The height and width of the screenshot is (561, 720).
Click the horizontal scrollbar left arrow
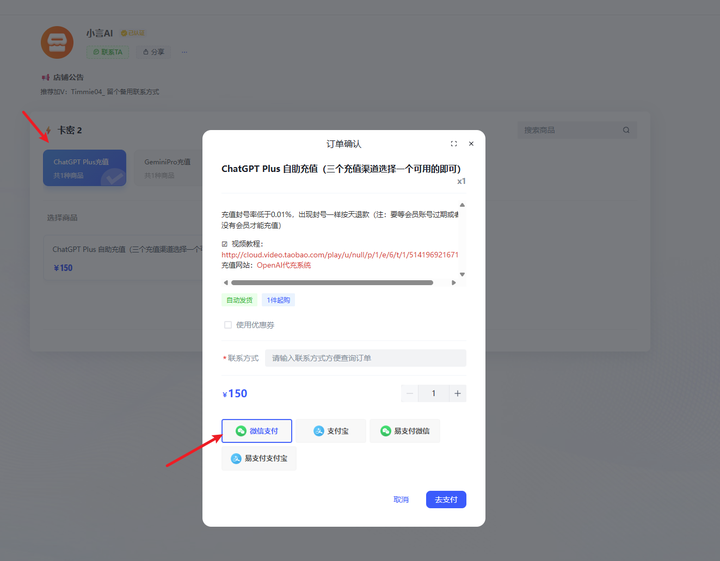coord(225,283)
